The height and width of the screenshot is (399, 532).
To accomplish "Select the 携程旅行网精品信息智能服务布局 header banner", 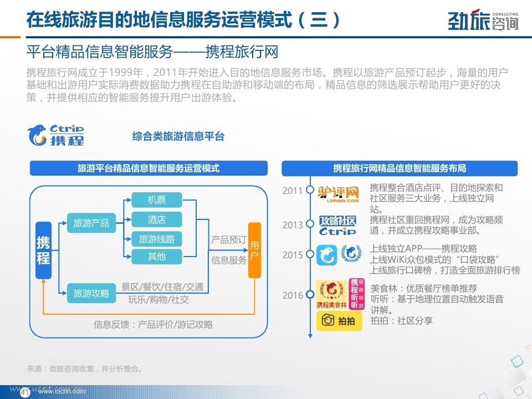I will point(400,168).
